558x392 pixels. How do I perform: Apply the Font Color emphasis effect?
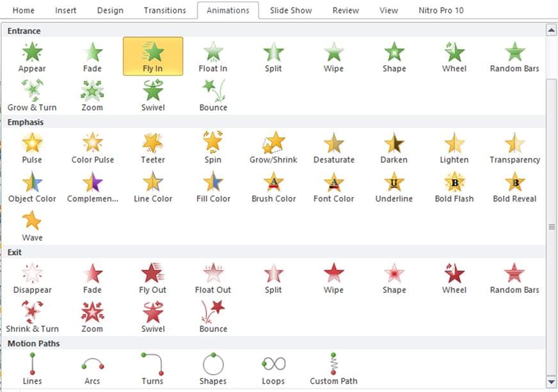[x=333, y=186]
